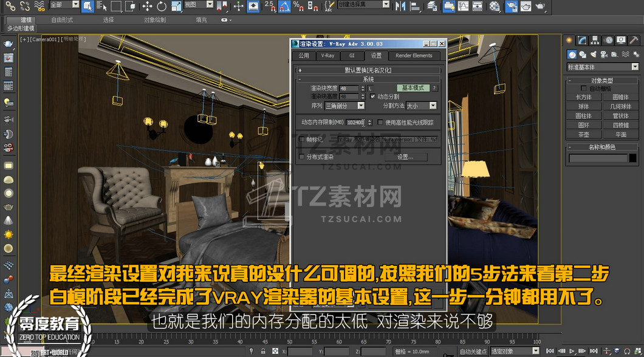This screenshot has width=644, height=357.
Task: Open the reference coordinate system dropdown 视图
Action: pos(199,4)
